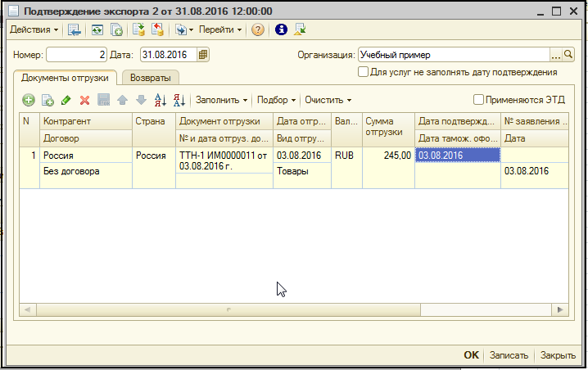
Task: Click the pencil Edit row icon
Action: click(66, 100)
